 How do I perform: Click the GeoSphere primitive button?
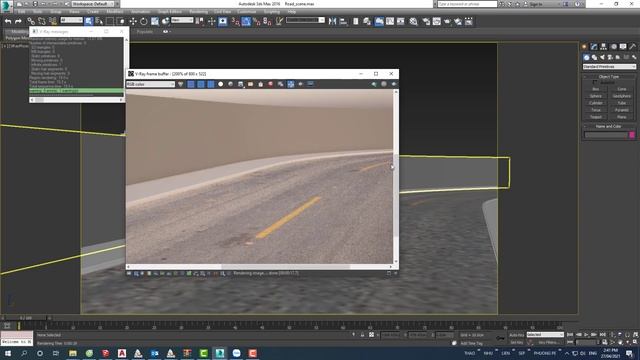point(622,96)
